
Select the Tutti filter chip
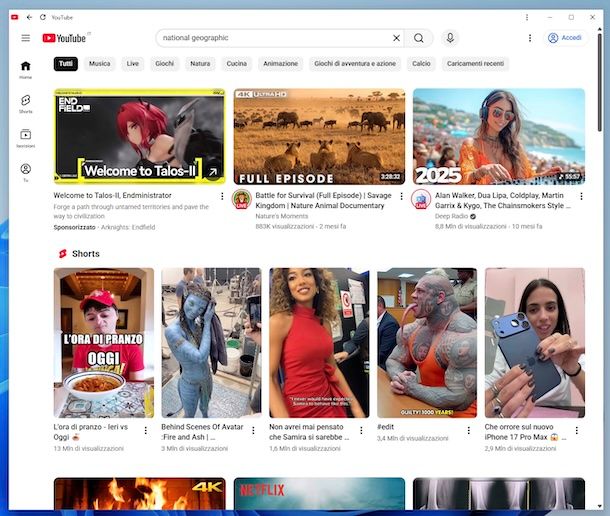click(66, 63)
